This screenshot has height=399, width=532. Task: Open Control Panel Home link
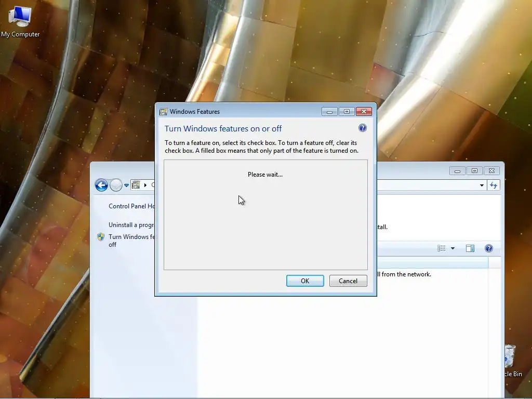coord(131,206)
